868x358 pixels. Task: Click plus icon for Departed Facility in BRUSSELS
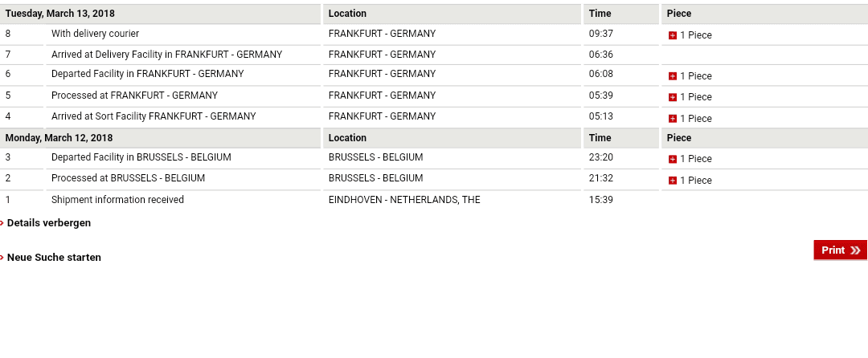(673, 159)
